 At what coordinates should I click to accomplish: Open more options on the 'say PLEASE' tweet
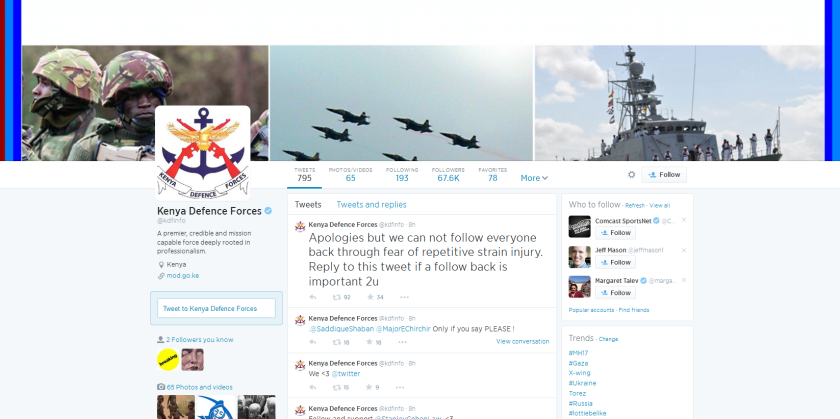402,342
